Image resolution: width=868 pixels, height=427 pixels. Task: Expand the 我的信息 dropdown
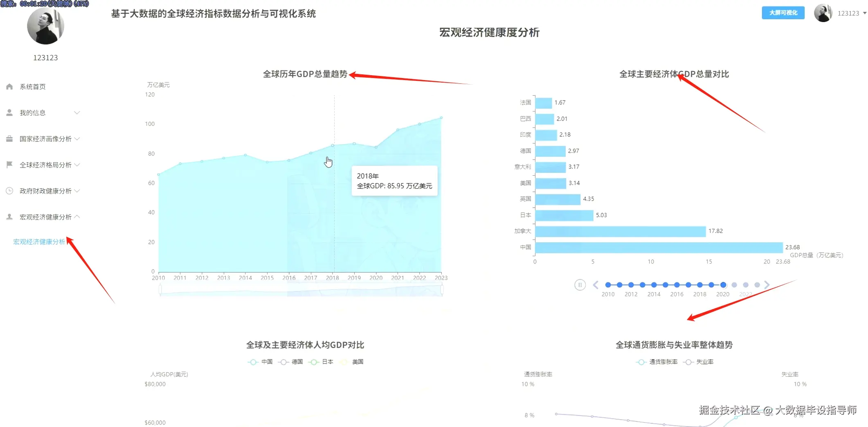tap(77, 112)
